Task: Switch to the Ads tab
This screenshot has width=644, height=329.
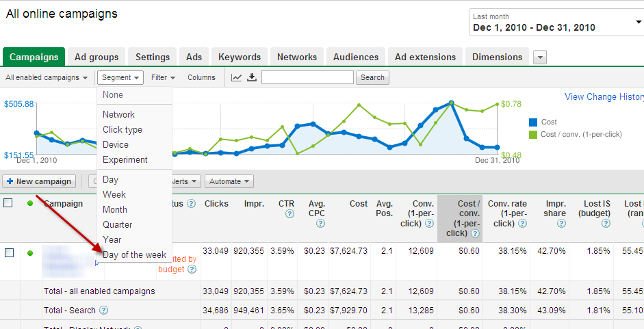Action: click(x=194, y=57)
